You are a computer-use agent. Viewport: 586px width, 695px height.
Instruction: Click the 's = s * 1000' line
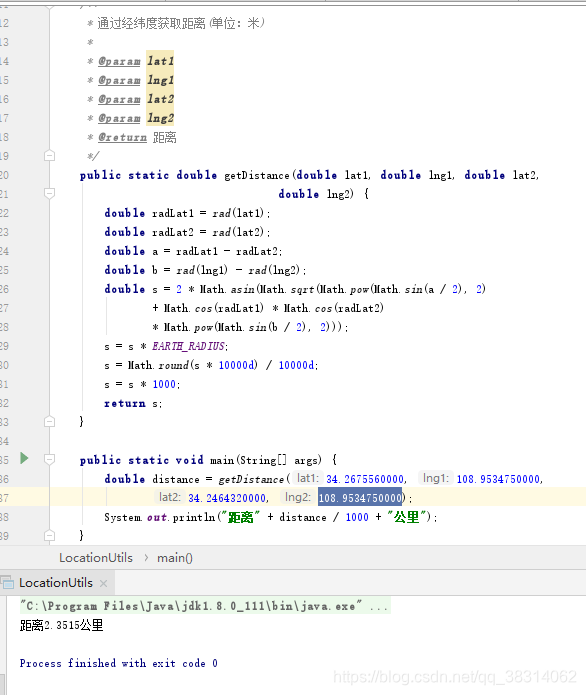click(142, 384)
